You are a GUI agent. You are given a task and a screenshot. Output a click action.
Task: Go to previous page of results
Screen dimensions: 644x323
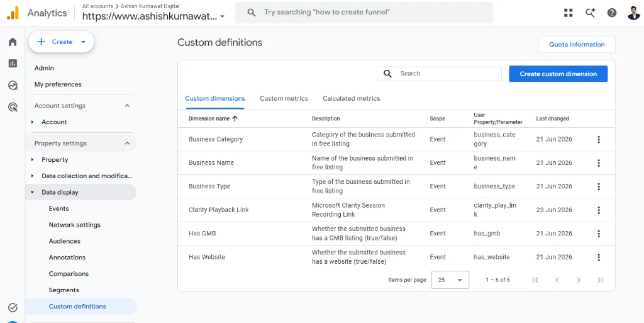(x=557, y=280)
